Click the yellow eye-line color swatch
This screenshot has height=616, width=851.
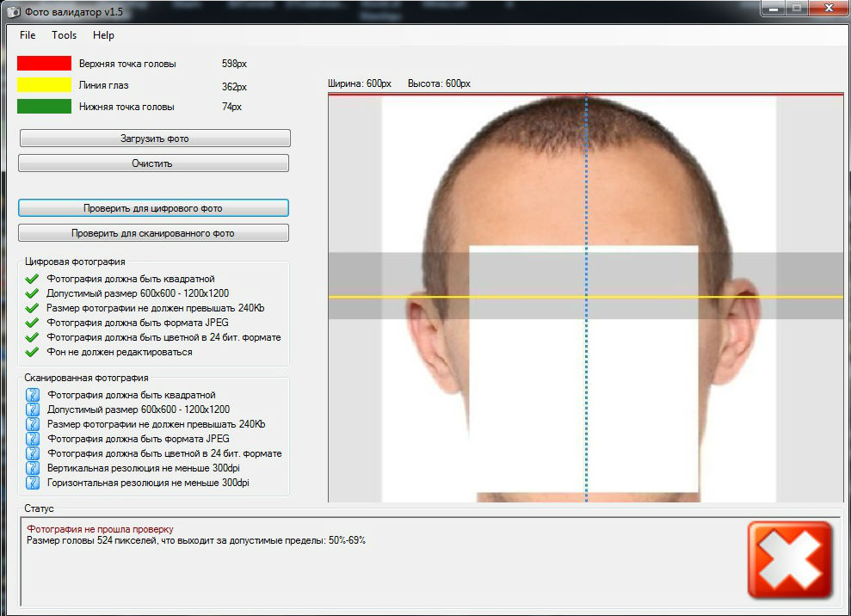pos(44,84)
